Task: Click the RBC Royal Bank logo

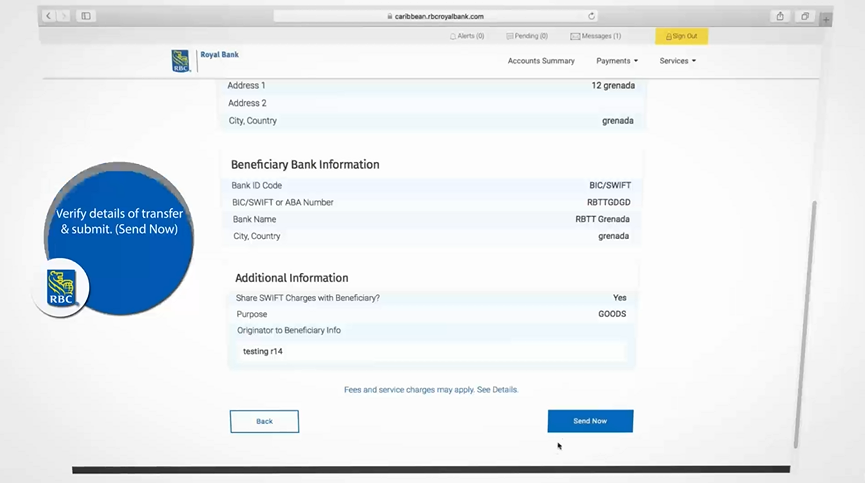Action: [205, 60]
